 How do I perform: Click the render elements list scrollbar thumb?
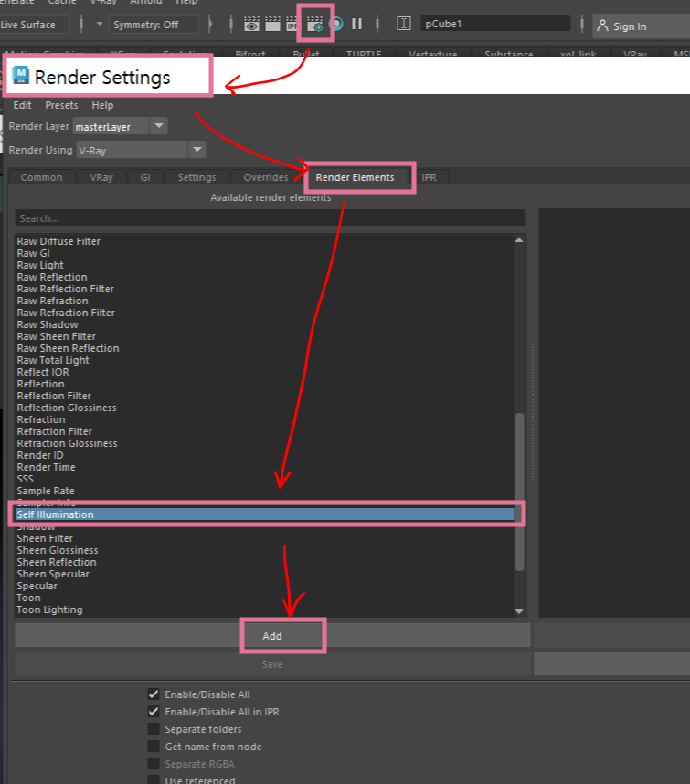pos(519,492)
